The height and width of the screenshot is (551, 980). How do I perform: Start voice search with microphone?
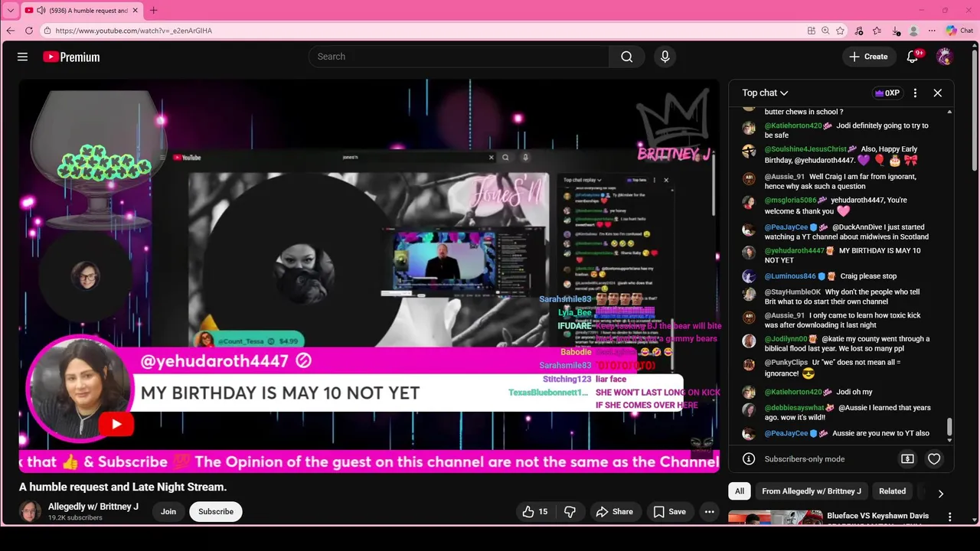(665, 57)
